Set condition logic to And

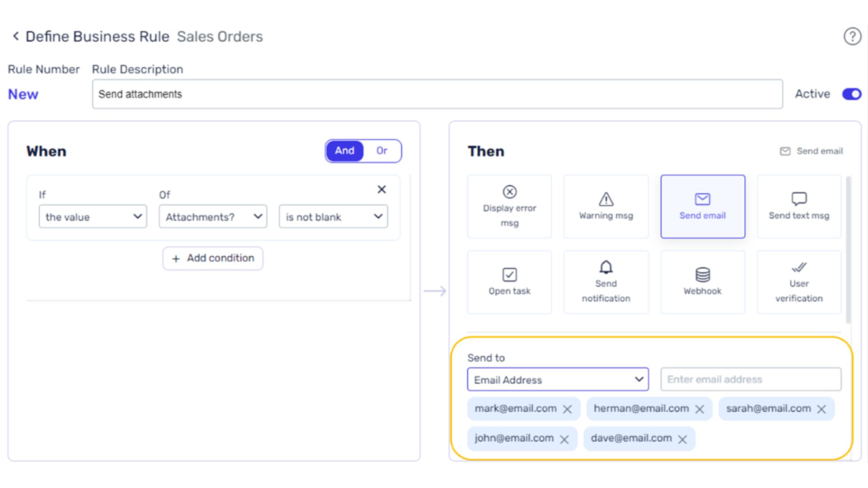(x=344, y=151)
